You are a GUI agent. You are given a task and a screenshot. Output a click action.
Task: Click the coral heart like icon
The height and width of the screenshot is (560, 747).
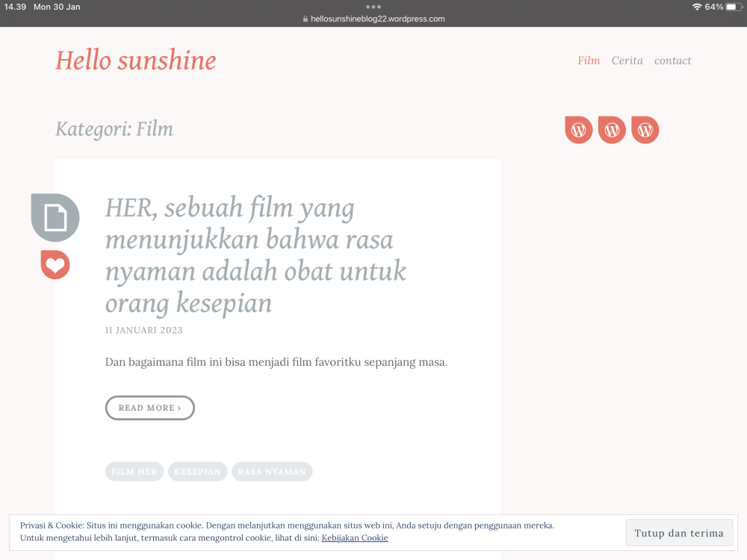point(55,264)
